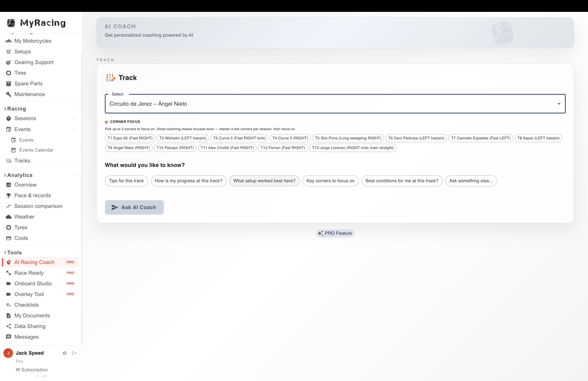
Task: Open Weather analytics page
Action: point(24,217)
